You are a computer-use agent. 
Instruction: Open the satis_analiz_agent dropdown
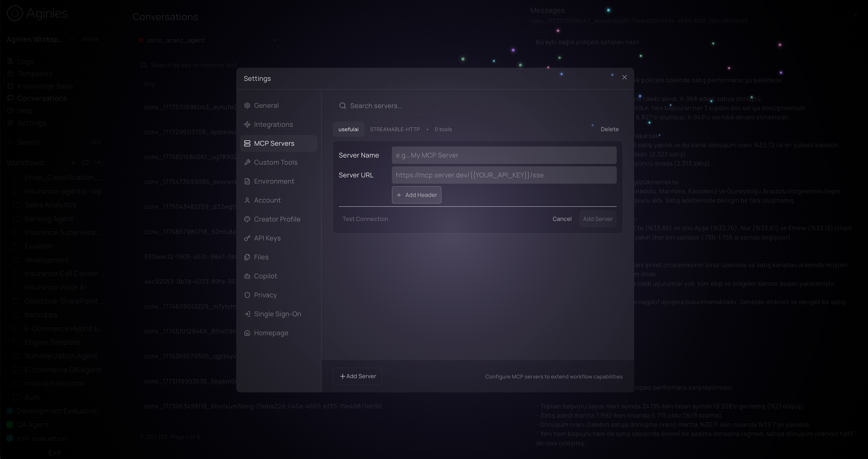tap(208, 40)
